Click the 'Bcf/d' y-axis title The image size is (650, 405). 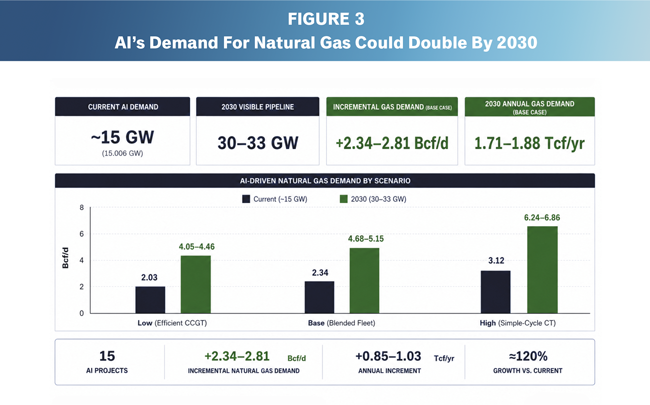[x=65, y=258]
